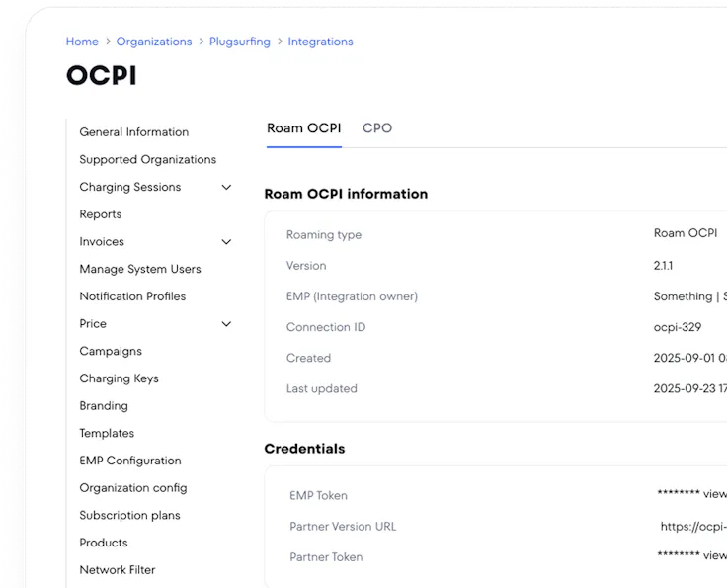This screenshot has width=727, height=588.
Task: Open EMP Configuration in the sidebar
Action: (x=130, y=461)
